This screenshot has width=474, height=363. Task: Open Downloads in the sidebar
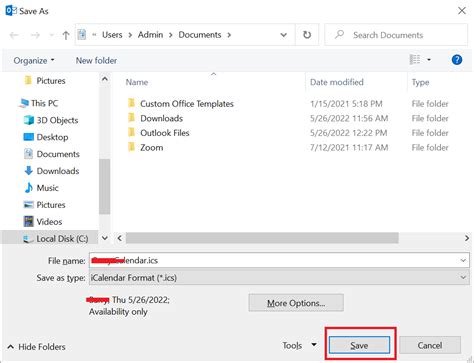[52, 171]
